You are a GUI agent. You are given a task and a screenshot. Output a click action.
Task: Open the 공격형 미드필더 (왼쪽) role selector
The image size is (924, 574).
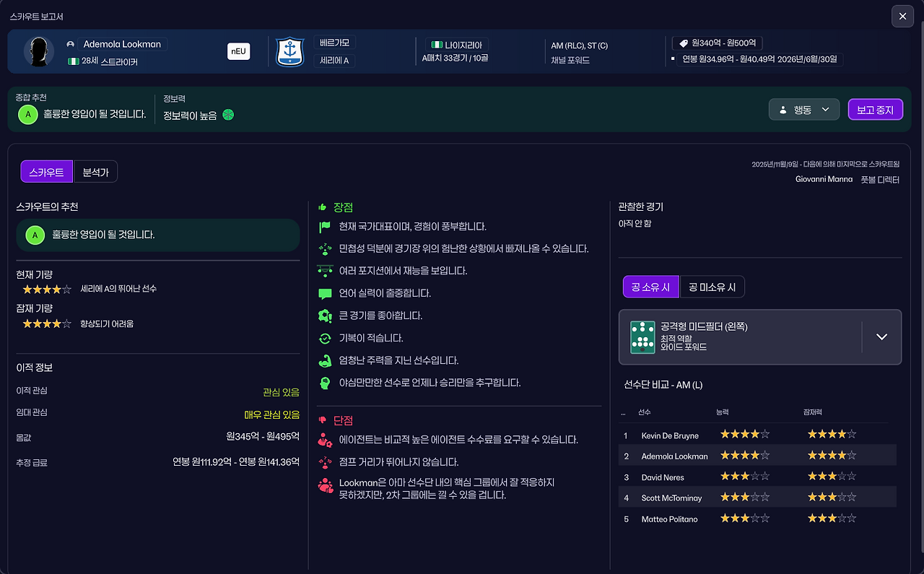point(760,337)
